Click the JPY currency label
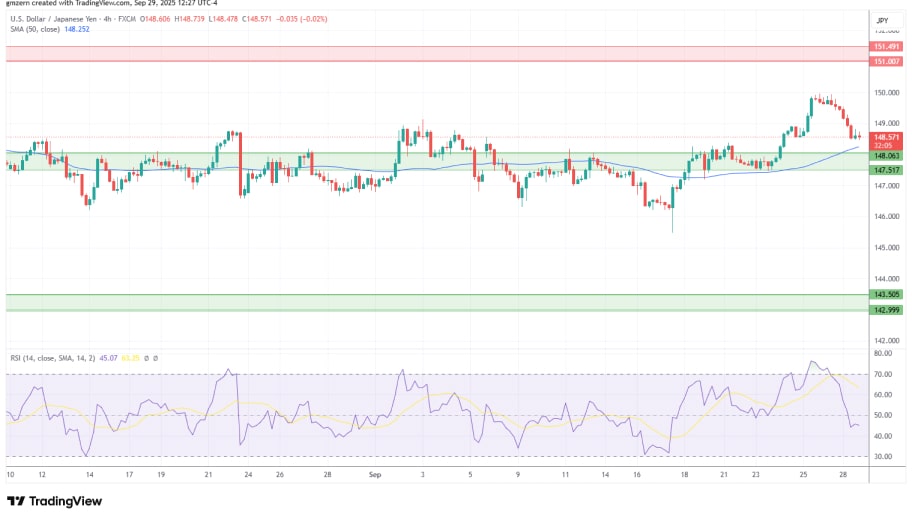 (x=882, y=20)
